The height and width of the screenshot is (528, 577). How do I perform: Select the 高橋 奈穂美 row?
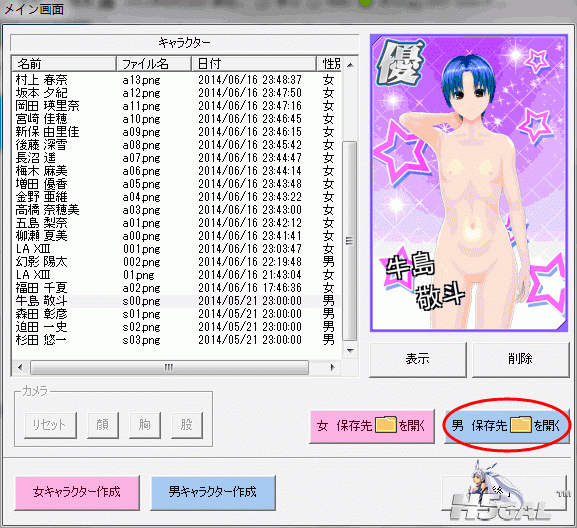(x=177, y=210)
